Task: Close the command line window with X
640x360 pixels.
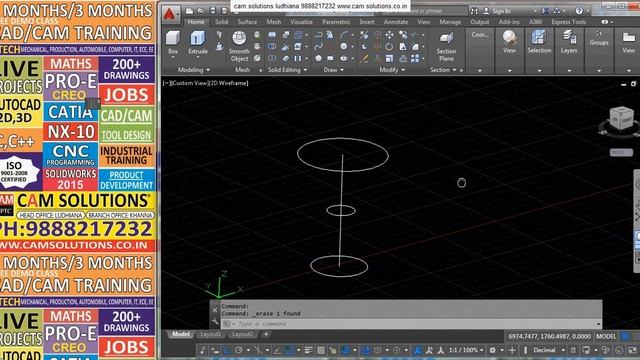Action: (215, 310)
